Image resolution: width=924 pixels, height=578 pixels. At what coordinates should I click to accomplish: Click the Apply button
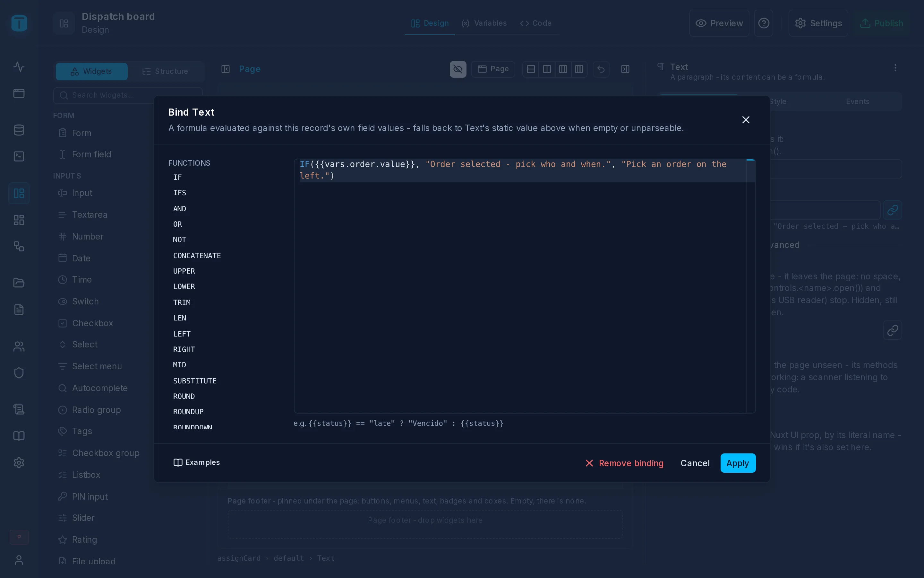[x=738, y=463]
